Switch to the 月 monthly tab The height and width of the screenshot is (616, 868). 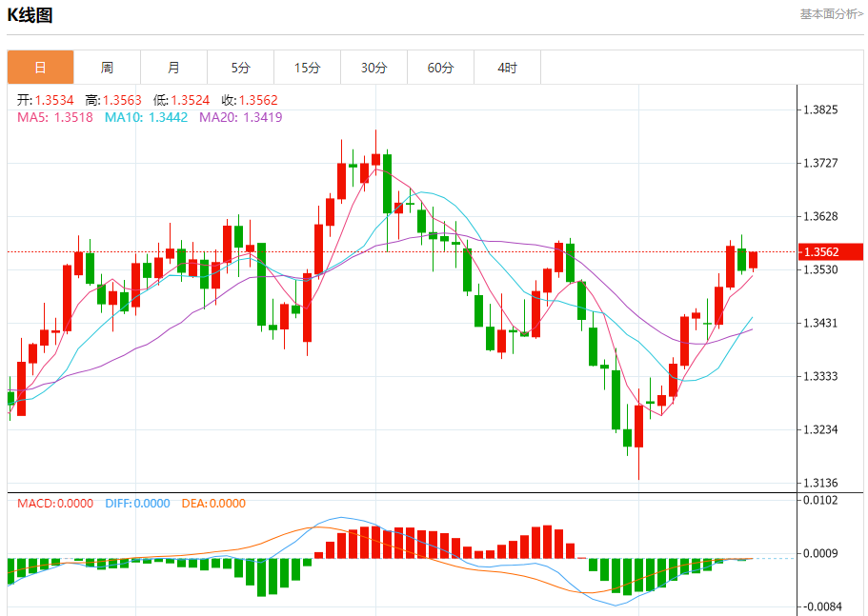click(173, 68)
